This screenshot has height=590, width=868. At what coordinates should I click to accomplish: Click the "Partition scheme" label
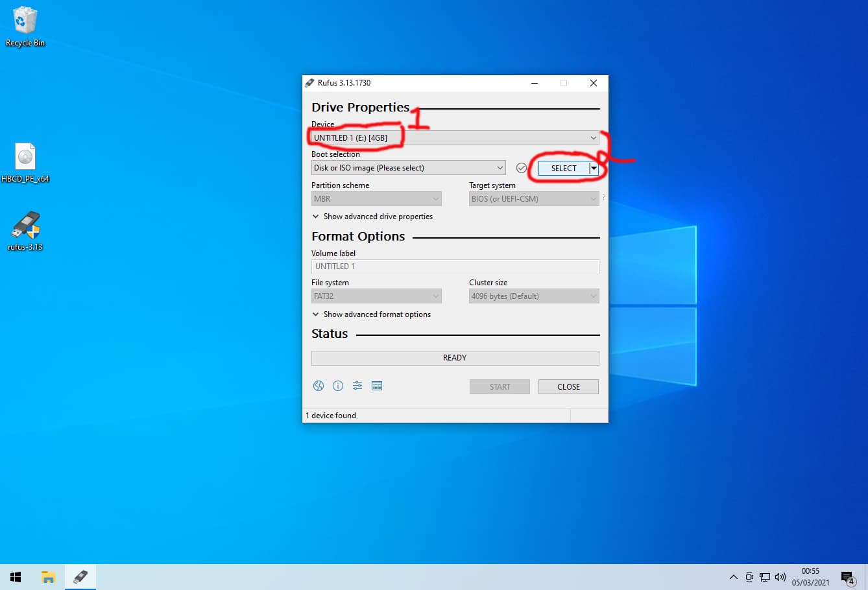coord(340,185)
